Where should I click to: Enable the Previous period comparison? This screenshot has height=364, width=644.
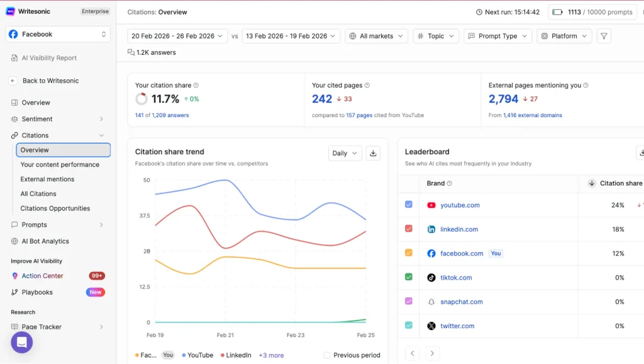click(326, 355)
